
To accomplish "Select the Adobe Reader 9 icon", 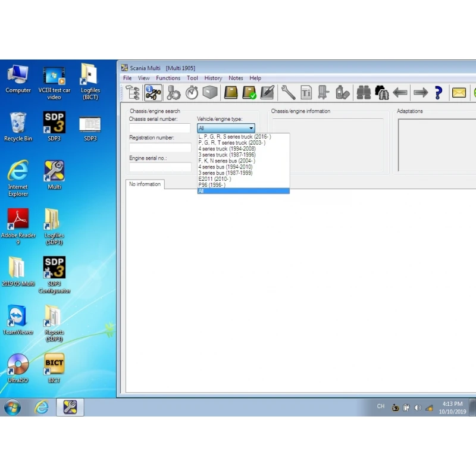I will pyautogui.click(x=18, y=227).
